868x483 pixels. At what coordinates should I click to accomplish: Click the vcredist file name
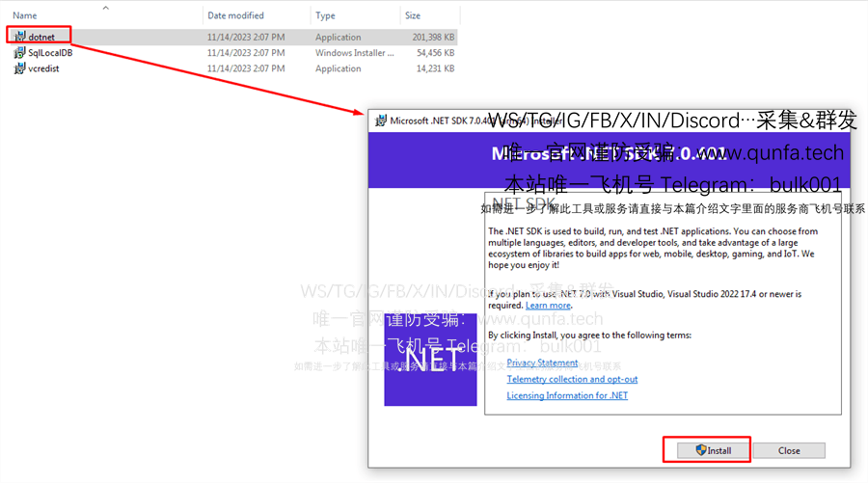tap(43, 68)
